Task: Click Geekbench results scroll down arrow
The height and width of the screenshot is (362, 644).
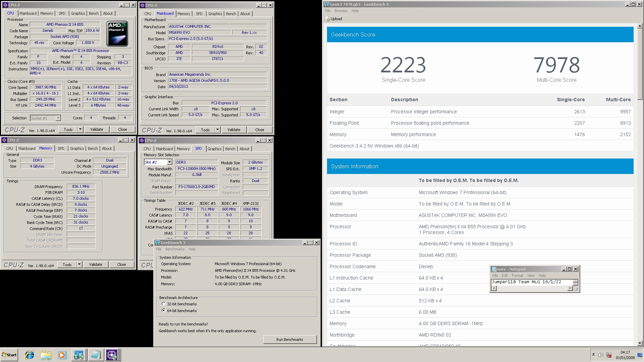Action: pyautogui.click(x=640, y=343)
